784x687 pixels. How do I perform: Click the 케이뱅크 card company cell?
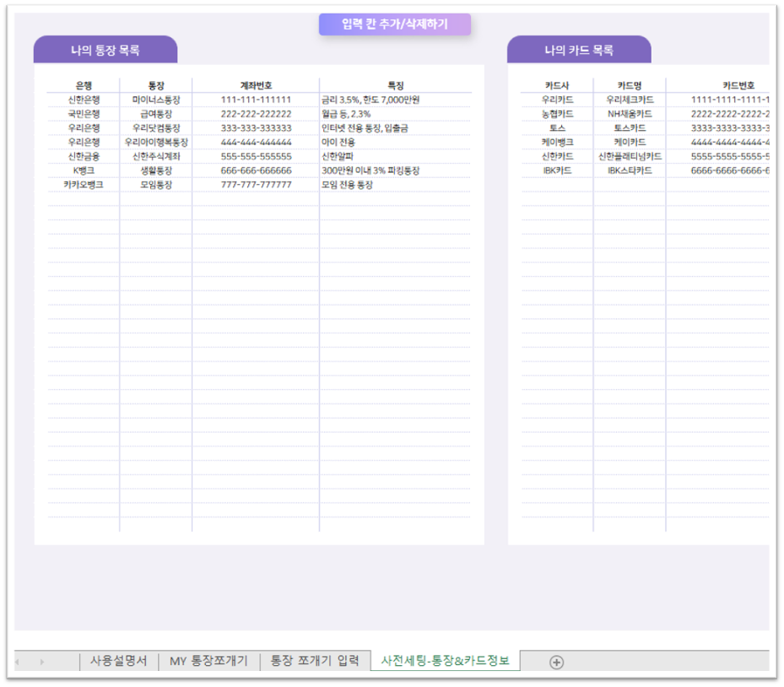pyautogui.click(x=557, y=142)
